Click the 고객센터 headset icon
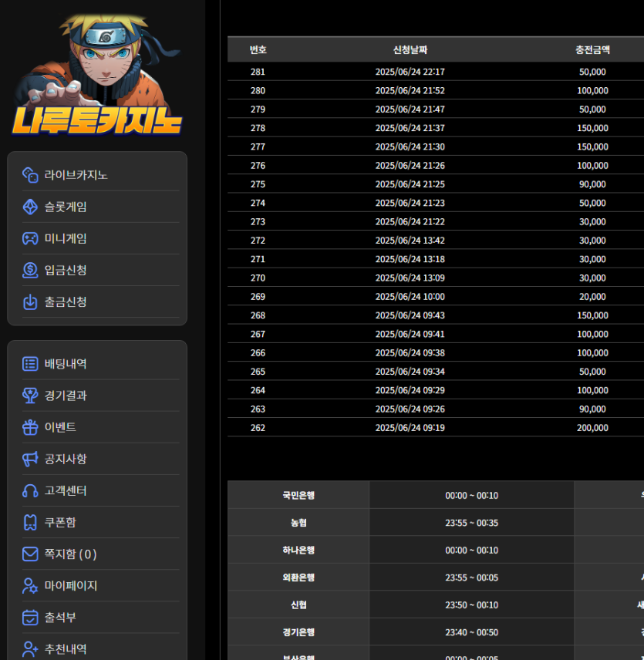This screenshot has height=660, width=644. (x=30, y=490)
